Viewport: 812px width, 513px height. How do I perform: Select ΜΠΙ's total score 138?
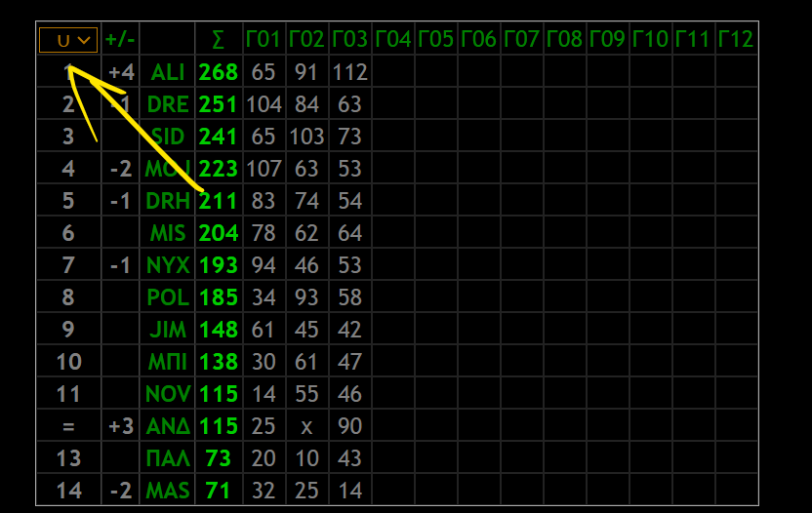[x=219, y=361]
